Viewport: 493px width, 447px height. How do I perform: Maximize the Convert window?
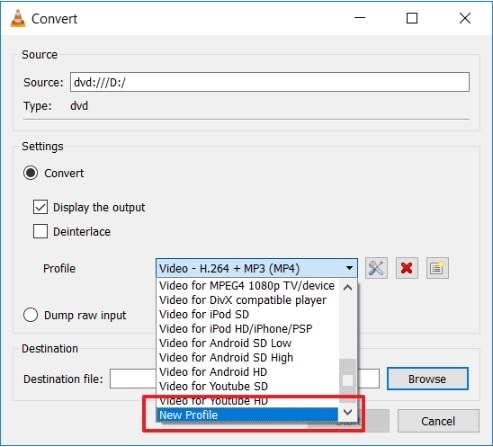pos(412,18)
